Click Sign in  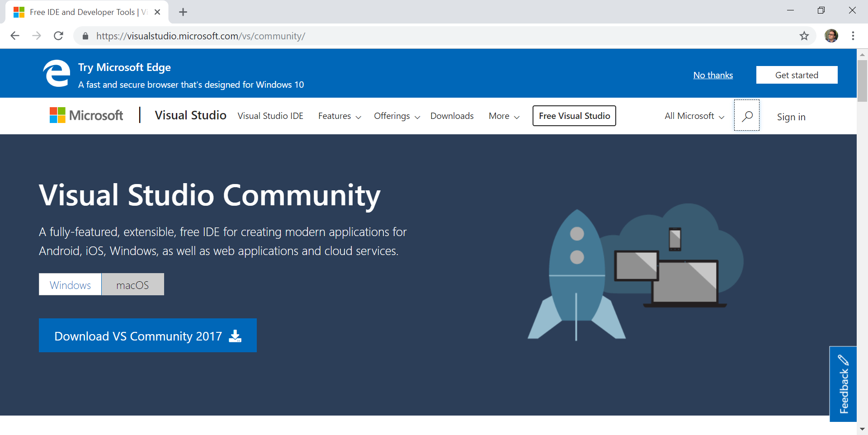pos(791,117)
